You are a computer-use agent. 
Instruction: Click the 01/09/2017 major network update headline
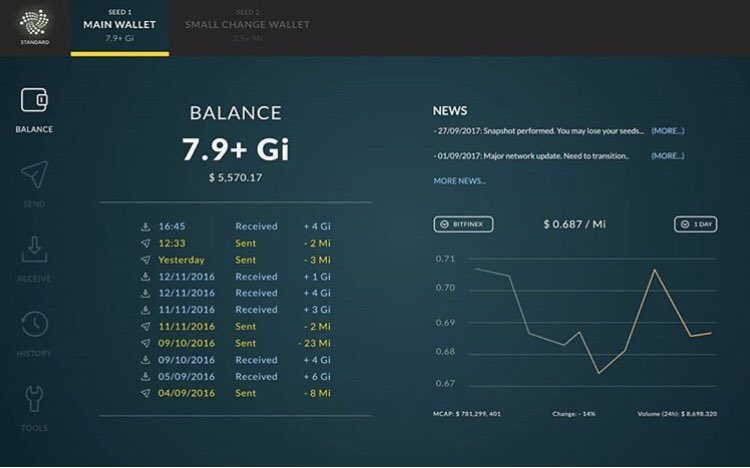click(x=531, y=156)
